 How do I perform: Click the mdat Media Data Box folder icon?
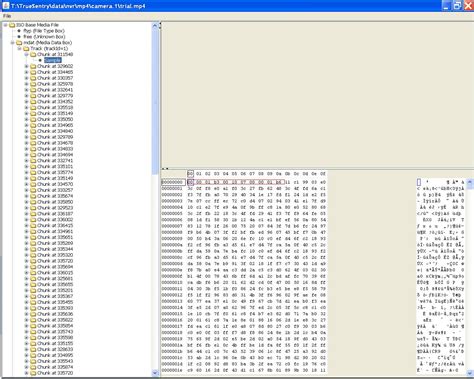[19, 43]
